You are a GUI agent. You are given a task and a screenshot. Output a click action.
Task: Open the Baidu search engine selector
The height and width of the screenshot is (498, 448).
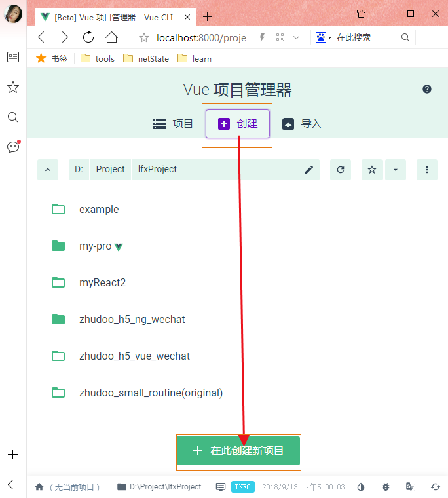pos(324,37)
